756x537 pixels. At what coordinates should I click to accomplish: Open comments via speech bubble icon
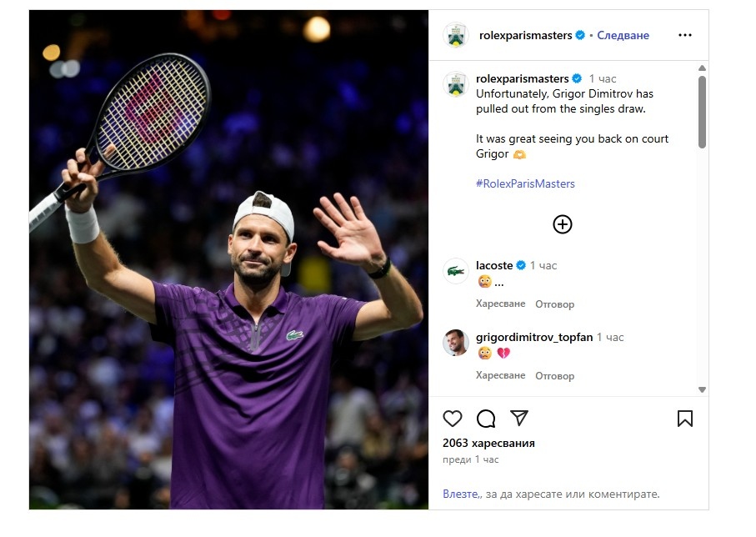click(x=485, y=419)
